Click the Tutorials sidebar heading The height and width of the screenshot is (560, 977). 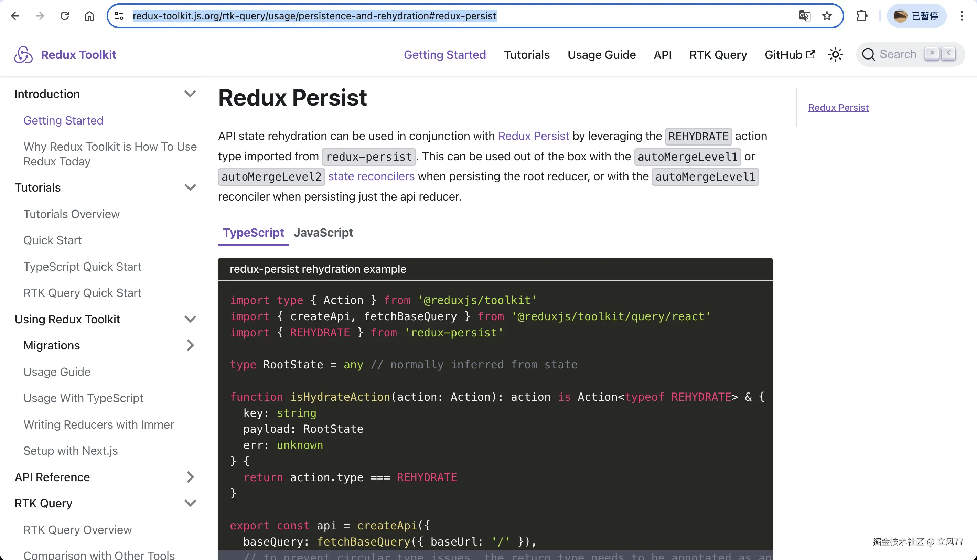[x=38, y=187]
